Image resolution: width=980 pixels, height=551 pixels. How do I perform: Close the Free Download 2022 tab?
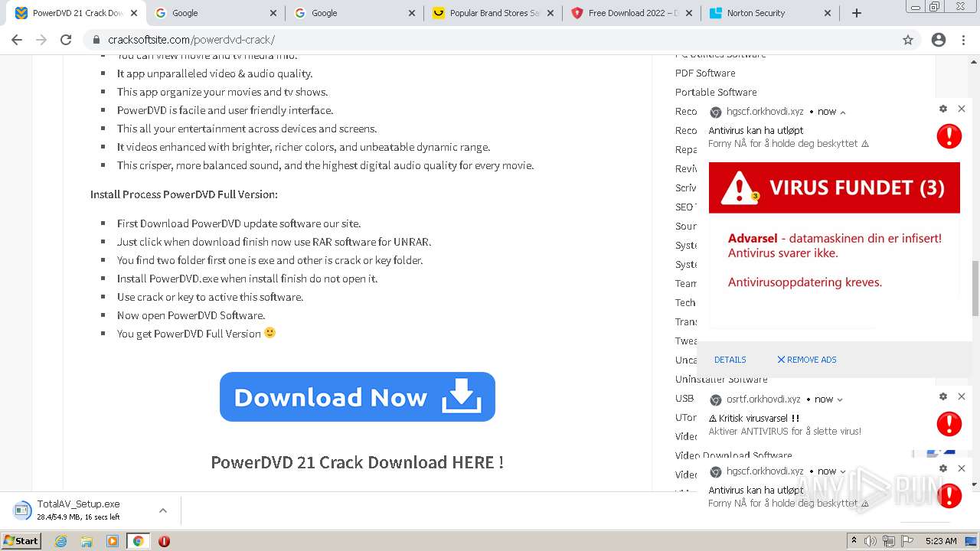coord(689,13)
